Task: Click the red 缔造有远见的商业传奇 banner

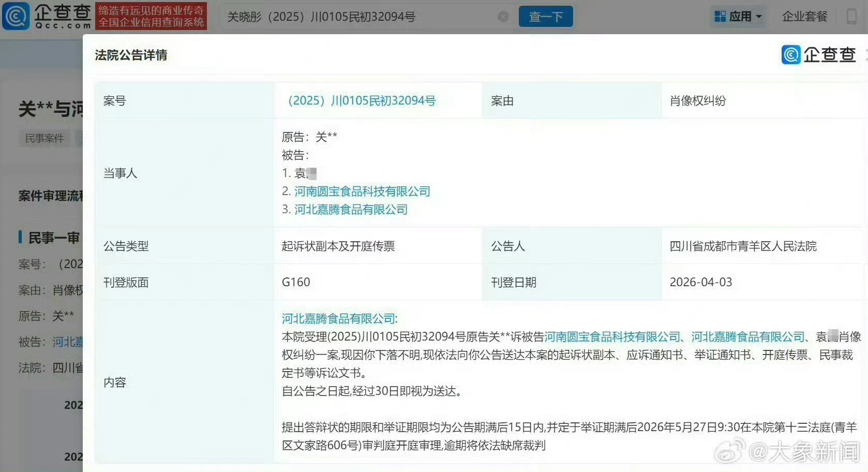Action: click(x=150, y=16)
